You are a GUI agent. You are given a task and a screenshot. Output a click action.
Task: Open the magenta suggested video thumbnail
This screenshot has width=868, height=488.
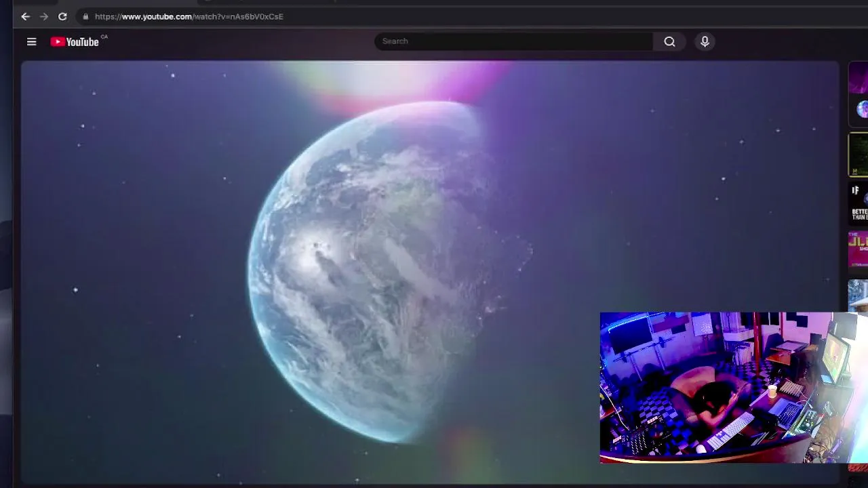[859, 250]
